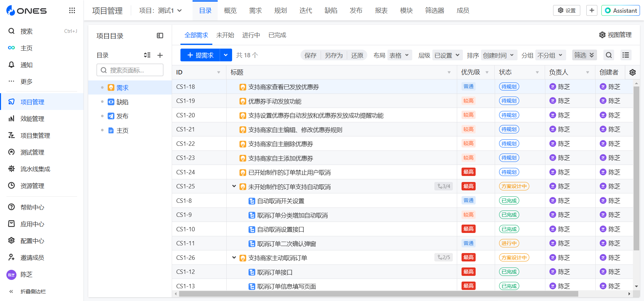Viewport: 644px width, 301px height.
Task: Click the 设置 settings button
Action: [x=567, y=10]
